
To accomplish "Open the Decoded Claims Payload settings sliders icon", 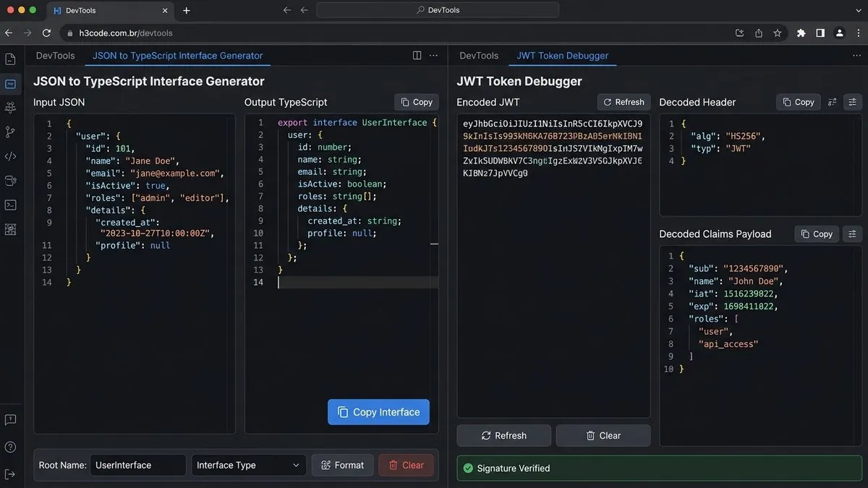I will coord(853,234).
